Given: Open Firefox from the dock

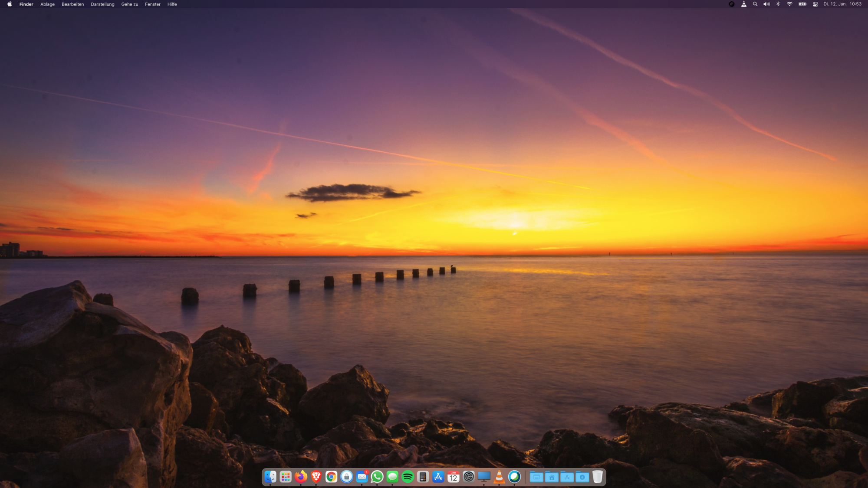Looking at the screenshot, I should pos(301,477).
